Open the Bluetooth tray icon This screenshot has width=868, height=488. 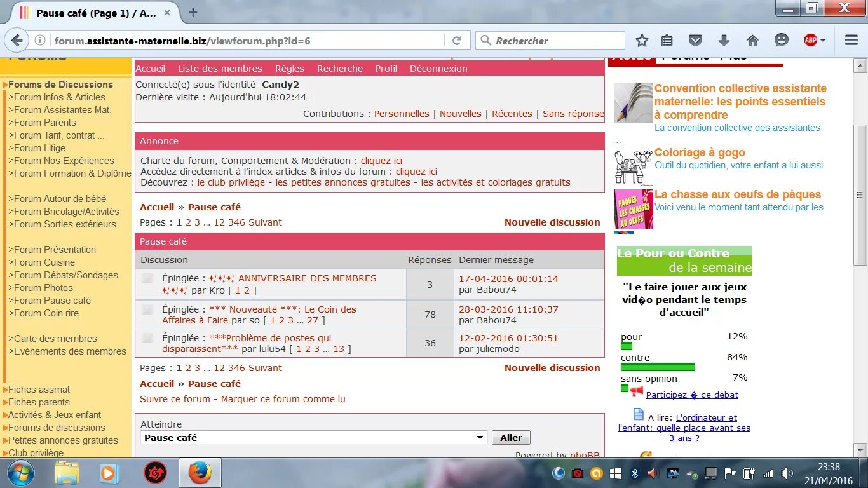(634, 473)
